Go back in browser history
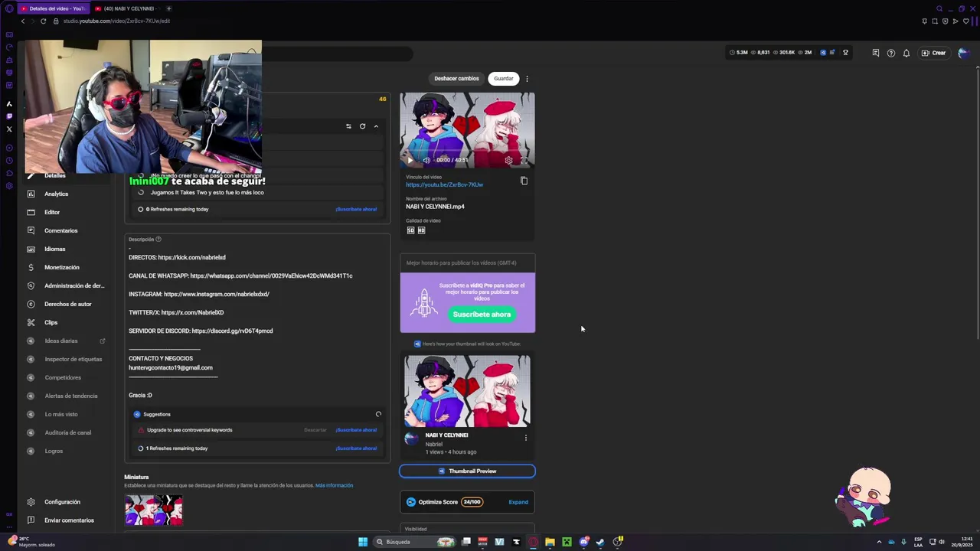This screenshot has height=551, width=980. (x=23, y=21)
